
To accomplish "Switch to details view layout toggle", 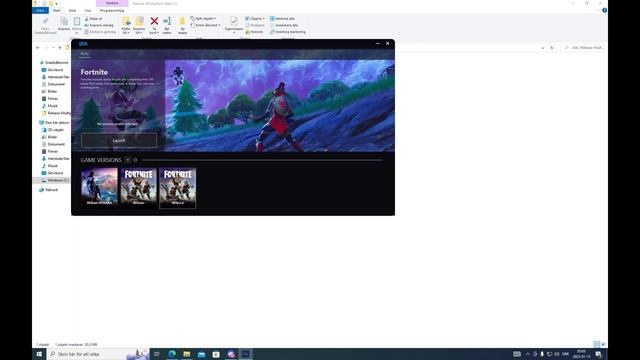I will 597,344.
